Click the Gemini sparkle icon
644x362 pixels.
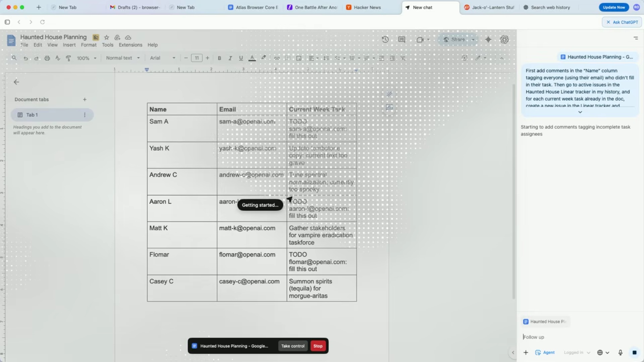(488, 40)
